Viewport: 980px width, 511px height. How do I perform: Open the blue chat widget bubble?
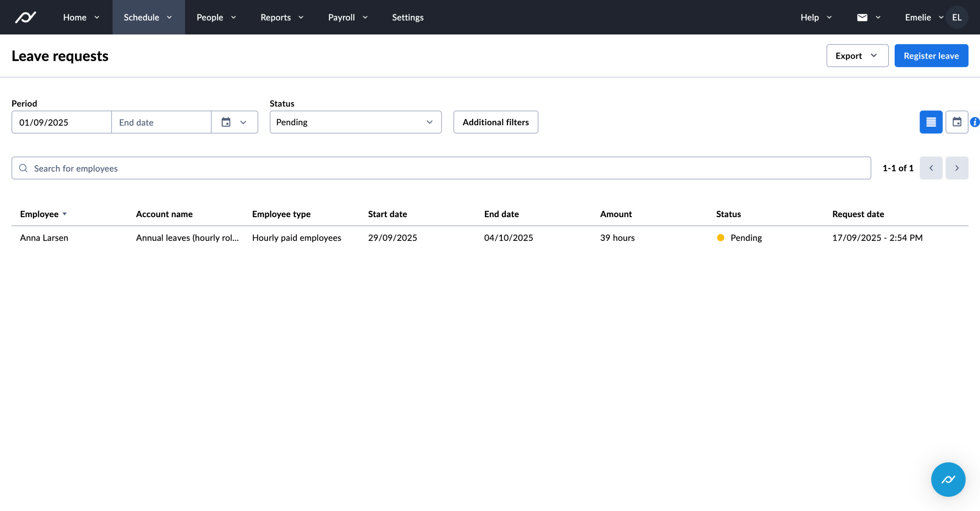tap(948, 479)
